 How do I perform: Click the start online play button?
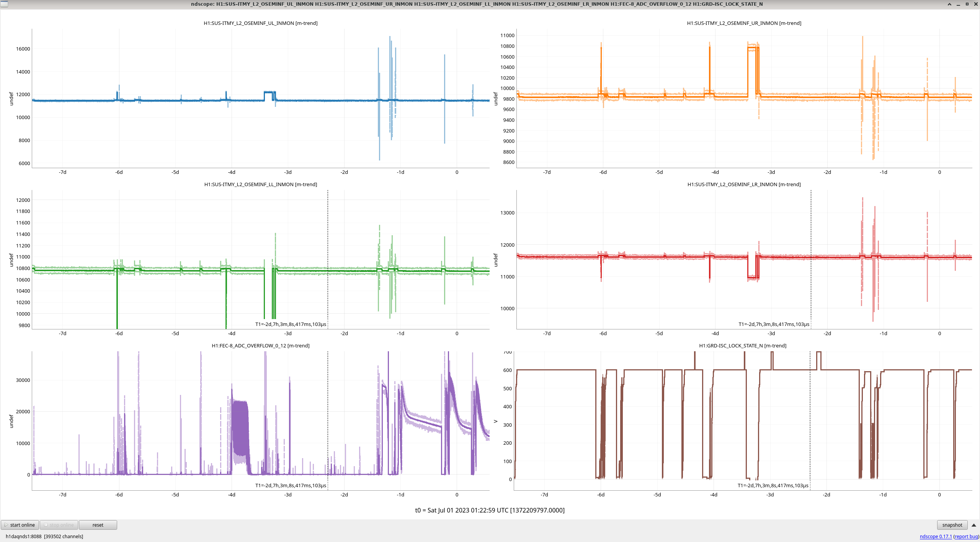pos(20,525)
